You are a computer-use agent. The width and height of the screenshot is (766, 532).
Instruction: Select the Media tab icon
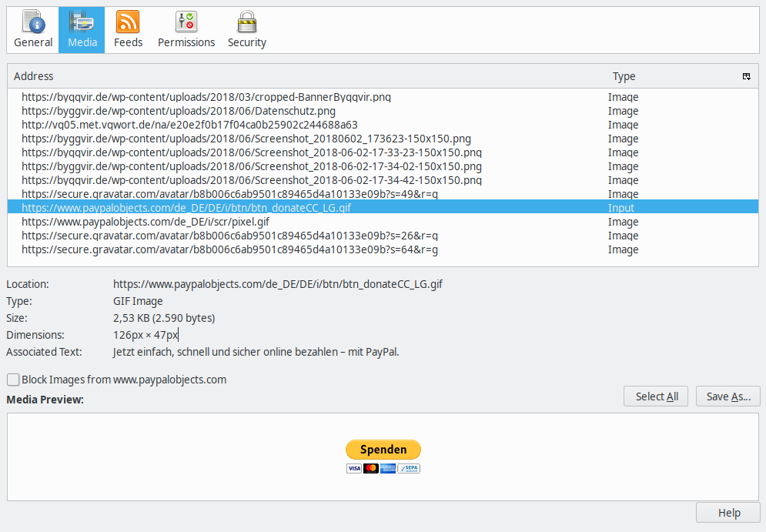[x=82, y=22]
